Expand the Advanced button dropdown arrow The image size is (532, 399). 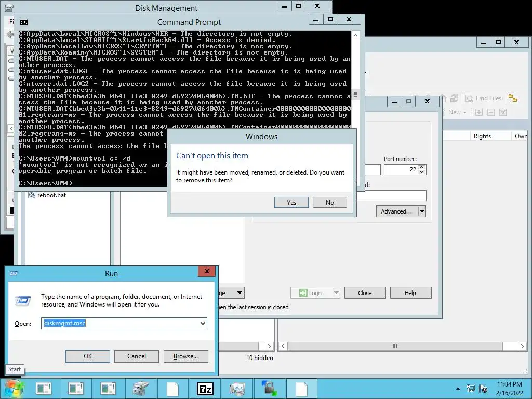click(x=422, y=211)
